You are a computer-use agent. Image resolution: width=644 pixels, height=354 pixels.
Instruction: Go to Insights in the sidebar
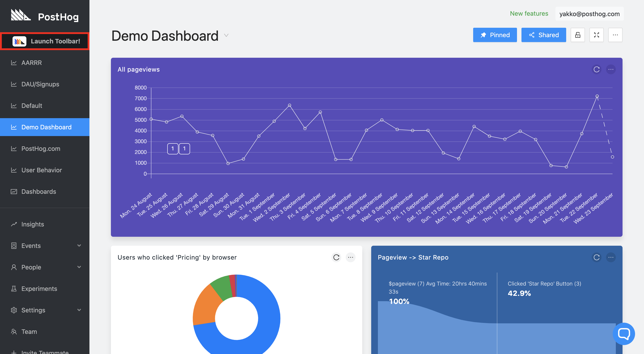(32, 224)
